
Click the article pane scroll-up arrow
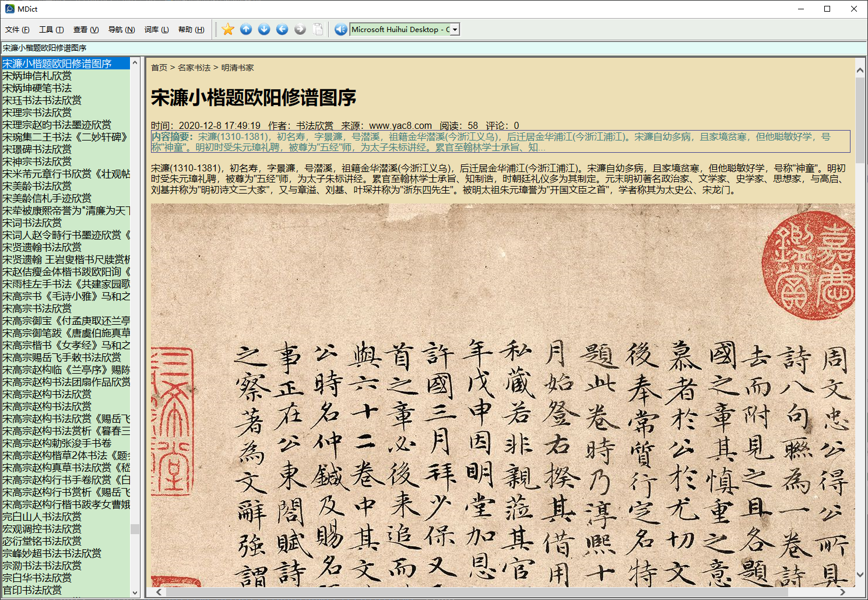pos(860,71)
